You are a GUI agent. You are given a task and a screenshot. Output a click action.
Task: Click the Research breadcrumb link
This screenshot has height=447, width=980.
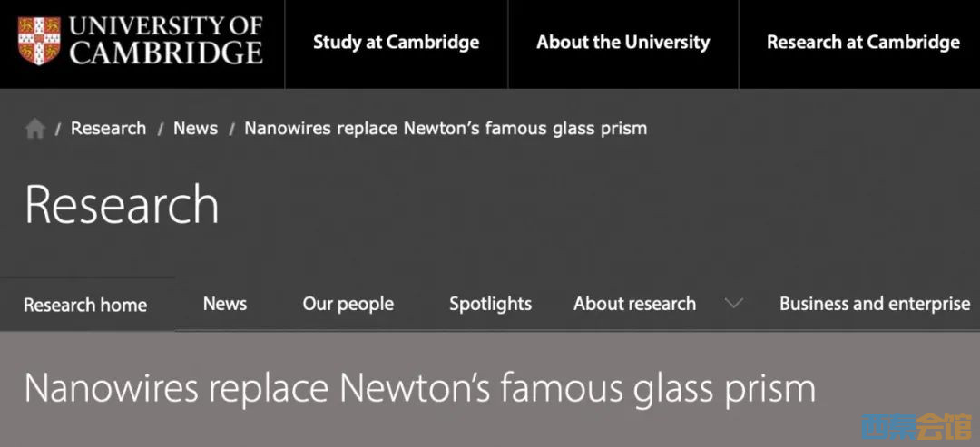point(108,128)
